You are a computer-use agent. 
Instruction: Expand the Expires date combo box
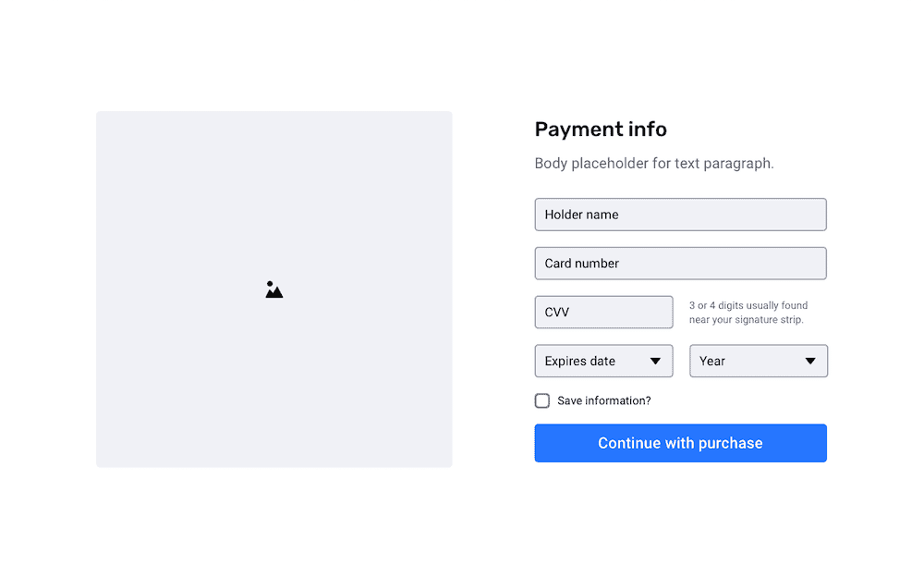click(604, 361)
